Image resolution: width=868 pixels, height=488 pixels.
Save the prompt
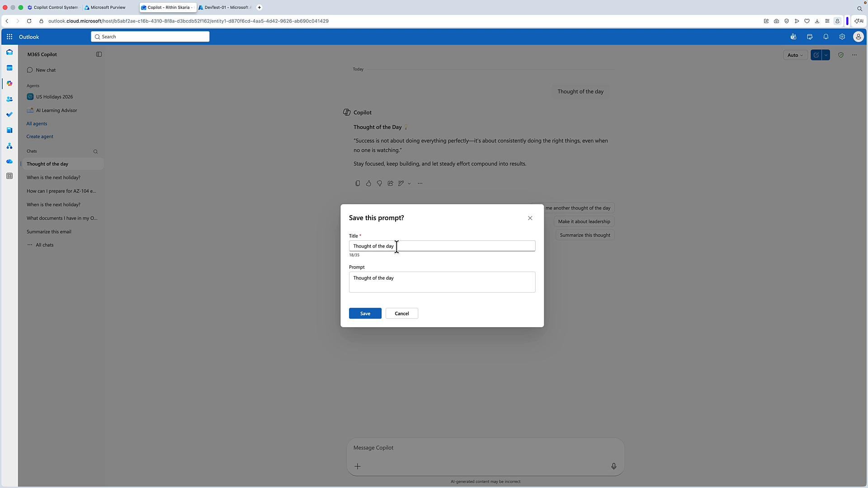pos(365,314)
